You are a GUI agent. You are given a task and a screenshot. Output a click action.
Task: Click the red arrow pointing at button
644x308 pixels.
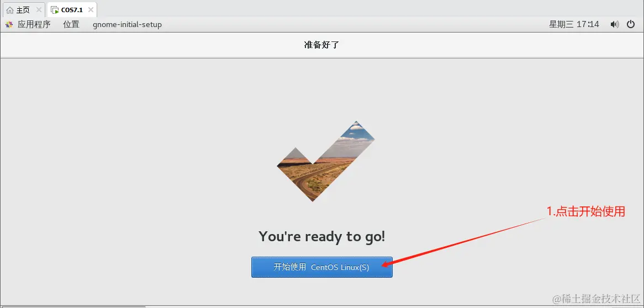click(x=464, y=242)
